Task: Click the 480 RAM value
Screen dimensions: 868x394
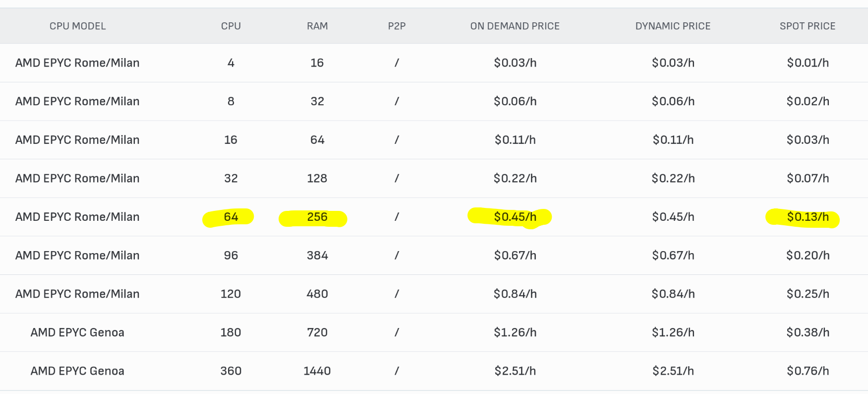Action: (317, 294)
